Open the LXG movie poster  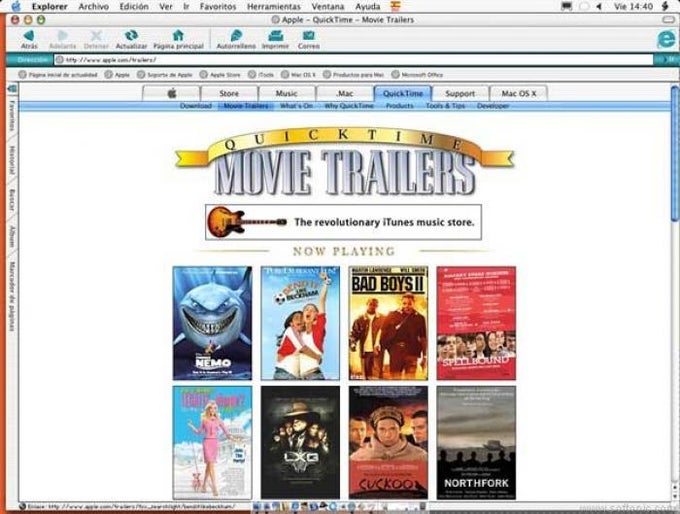[300, 443]
